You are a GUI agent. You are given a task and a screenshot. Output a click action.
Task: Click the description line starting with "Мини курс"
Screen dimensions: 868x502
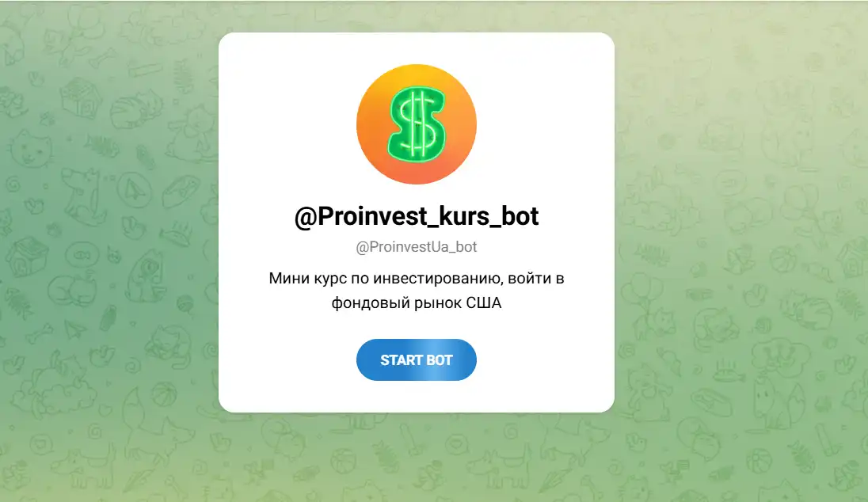coord(417,279)
